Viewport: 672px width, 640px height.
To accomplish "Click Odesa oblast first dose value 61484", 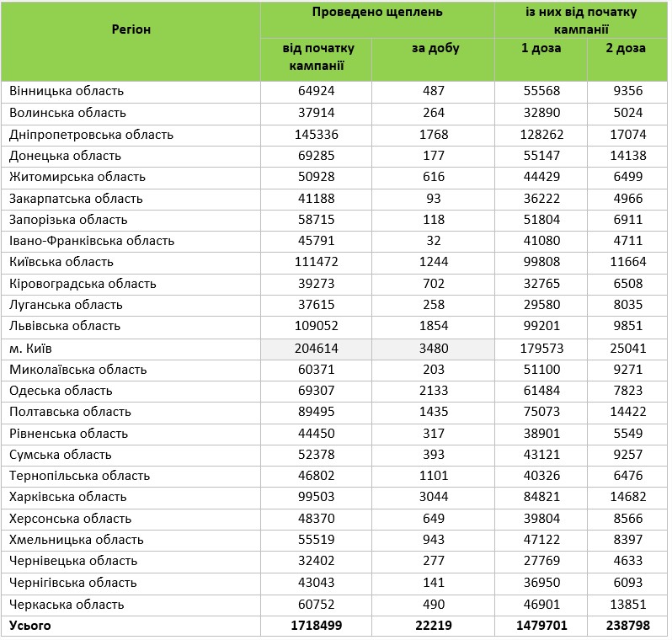I will 541,391.
